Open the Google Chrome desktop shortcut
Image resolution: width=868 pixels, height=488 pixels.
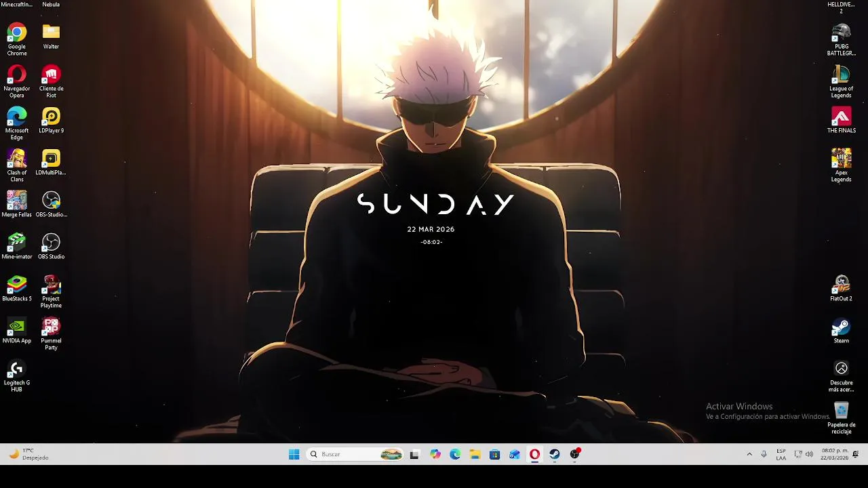click(17, 39)
